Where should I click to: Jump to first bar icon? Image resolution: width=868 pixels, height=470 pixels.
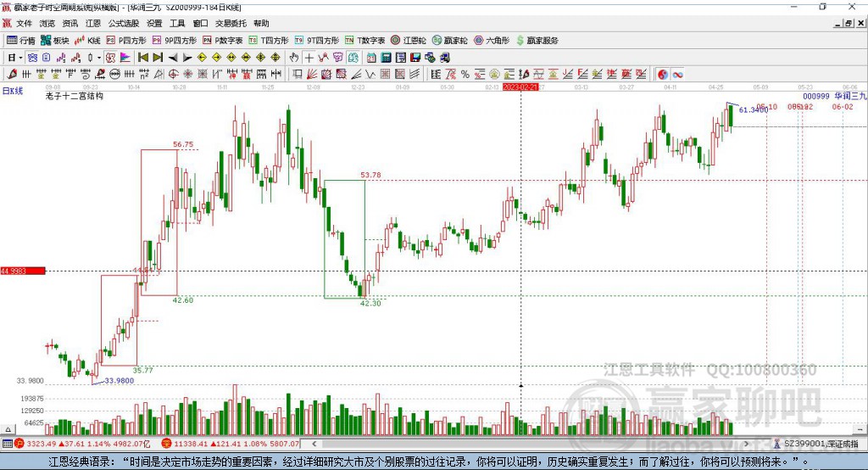pos(142,58)
